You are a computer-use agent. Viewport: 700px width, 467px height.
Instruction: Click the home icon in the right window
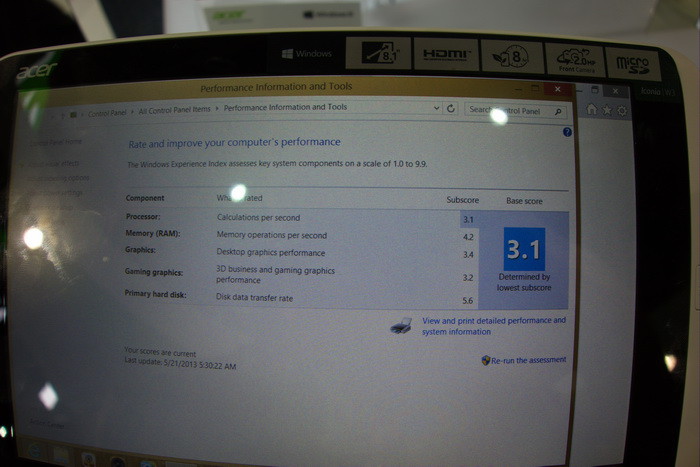(592, 109)
